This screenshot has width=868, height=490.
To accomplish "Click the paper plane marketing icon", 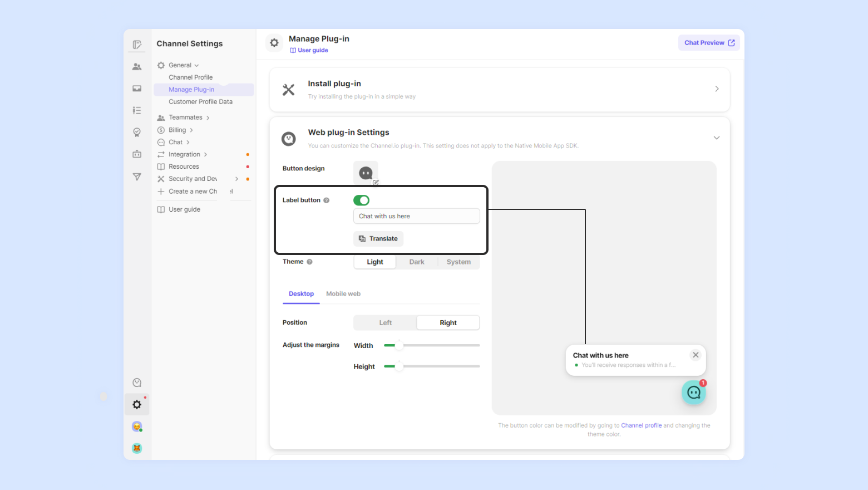I will point(137,177).
